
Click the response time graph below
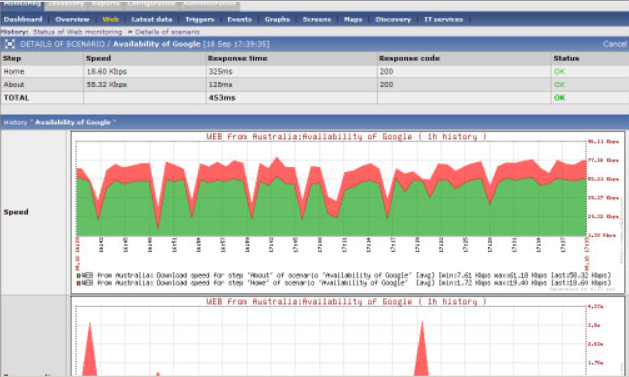pos(347,336)
